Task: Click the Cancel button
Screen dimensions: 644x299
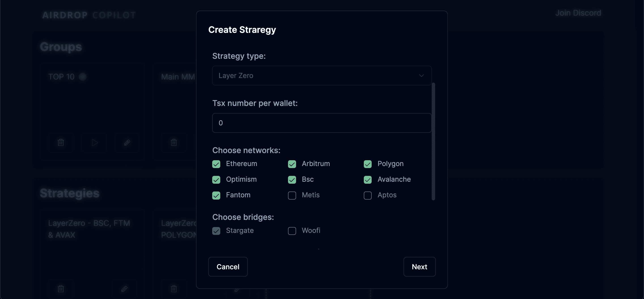Action: 228,267
